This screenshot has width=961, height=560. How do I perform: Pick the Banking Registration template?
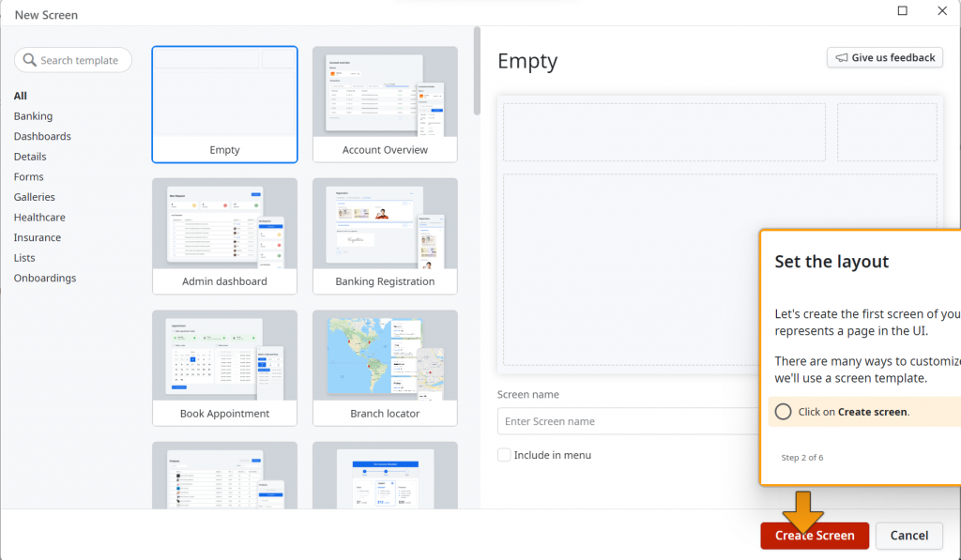tap(385, 235)
